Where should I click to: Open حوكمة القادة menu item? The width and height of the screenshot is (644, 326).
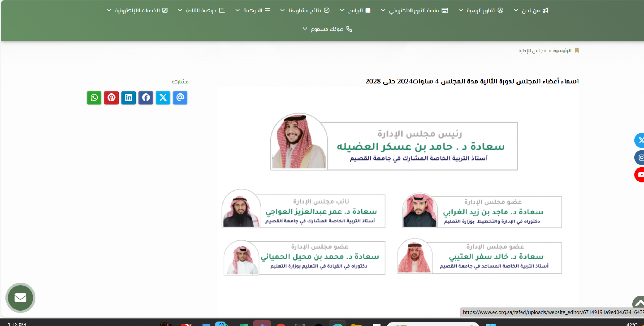pyautogui.click(x=201, y=10)
